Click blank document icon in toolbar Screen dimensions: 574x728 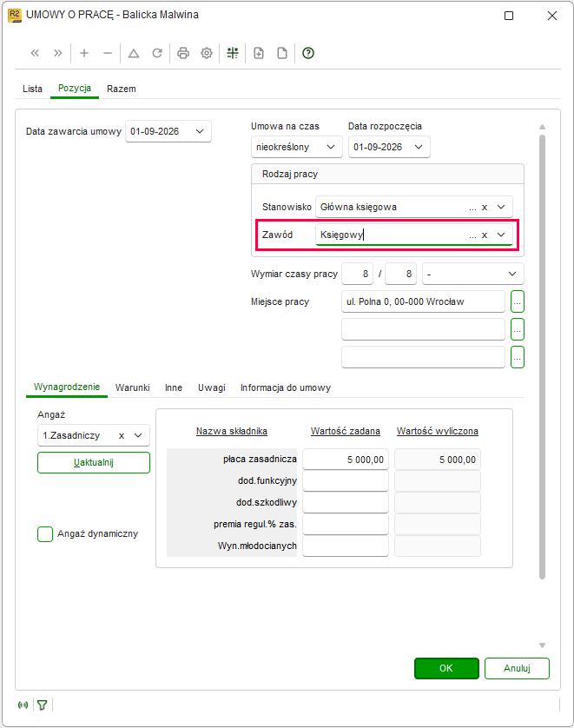coord(282,53)
